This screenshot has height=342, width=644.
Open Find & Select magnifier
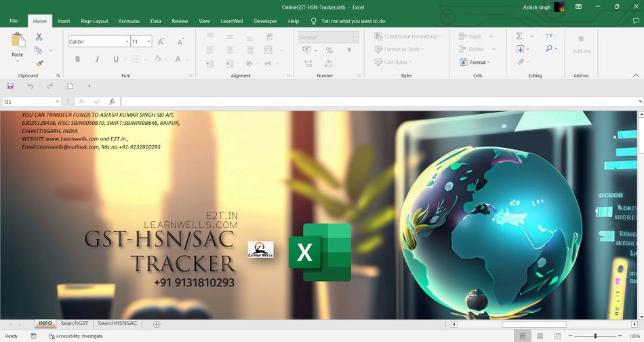pyautogui.click(x=548, y=48)
